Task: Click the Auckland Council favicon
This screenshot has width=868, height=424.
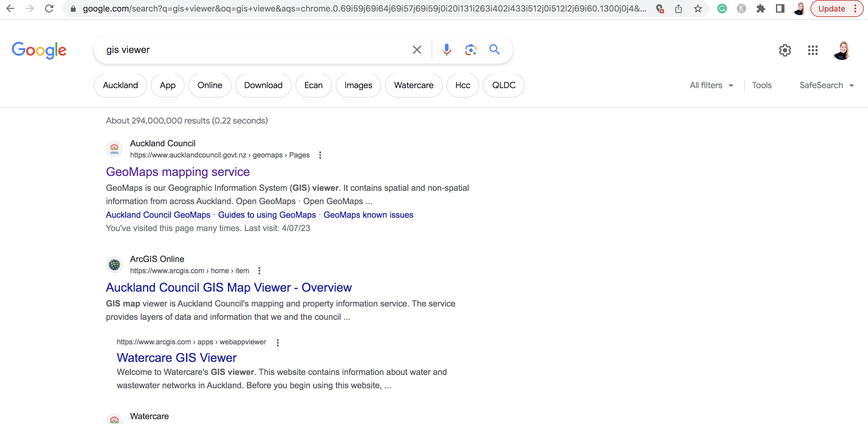Action: tap(114, 149)
